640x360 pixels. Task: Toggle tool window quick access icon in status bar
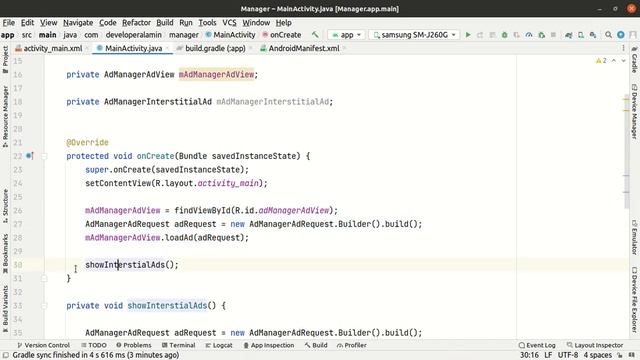click(x=6, y=355)
